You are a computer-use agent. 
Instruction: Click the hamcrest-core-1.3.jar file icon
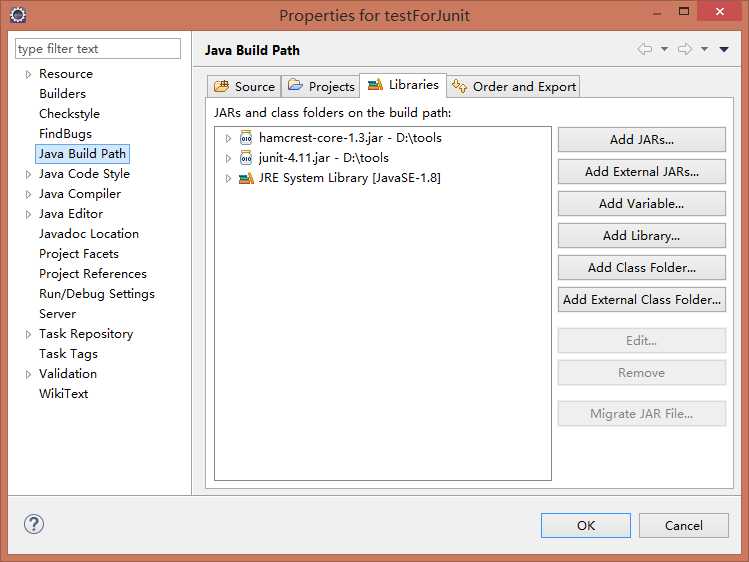click(x=246, y=138)
